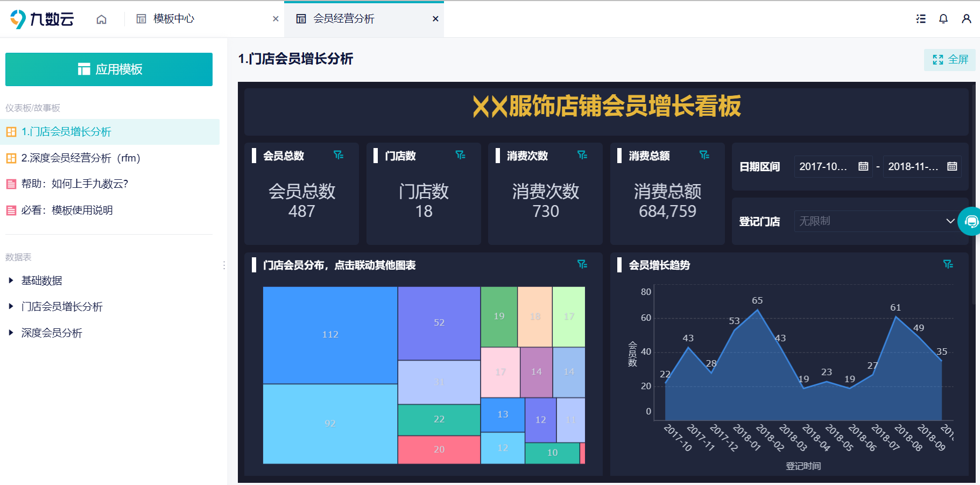Click the 门店会员分布 chart title
The image size is (980, 485).
339,265
